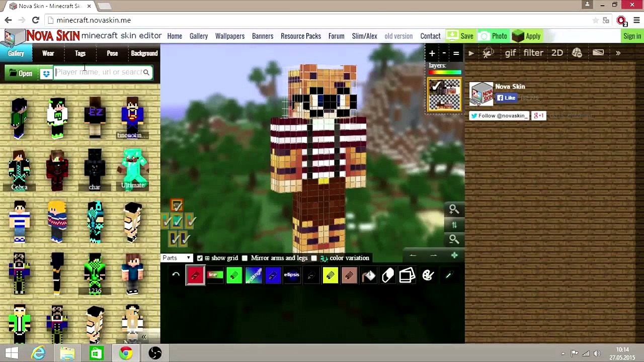Click the Apply button
The height and width of the screenshot is (362, 644).
click(527, 36)
